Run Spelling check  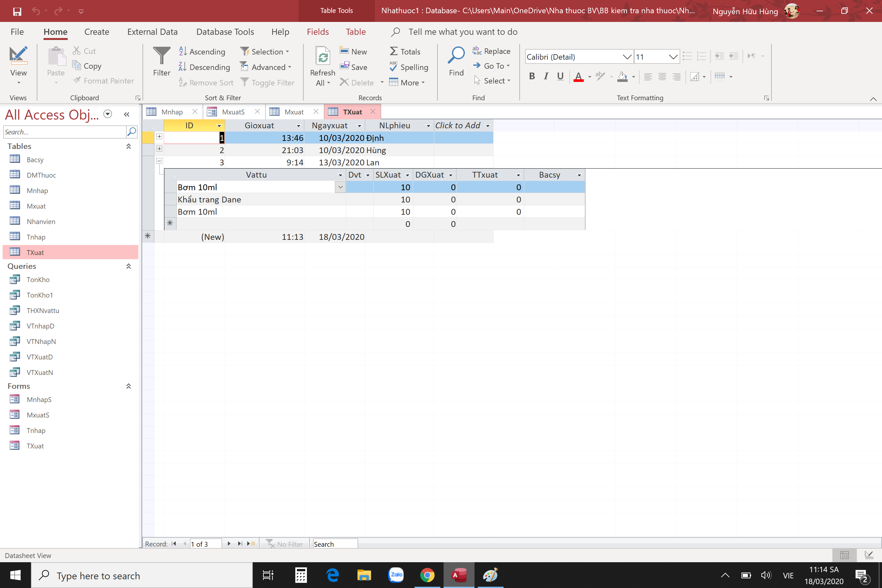tap(409, 67)
